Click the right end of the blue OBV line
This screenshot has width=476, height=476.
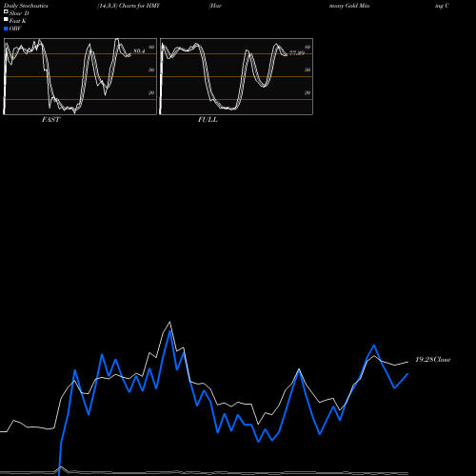tap(407, 374)
